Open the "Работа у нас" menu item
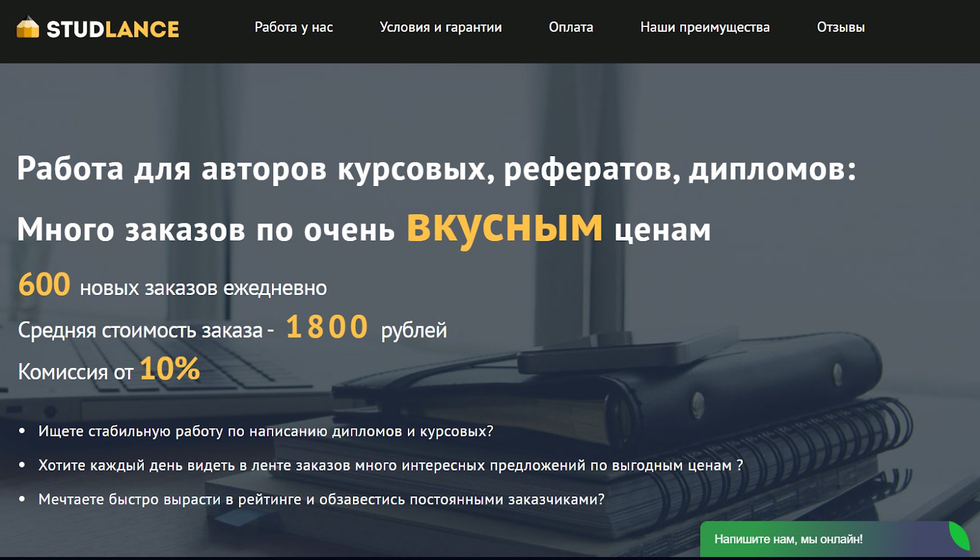This screenshot has width=980, height=560. [294, 27]
